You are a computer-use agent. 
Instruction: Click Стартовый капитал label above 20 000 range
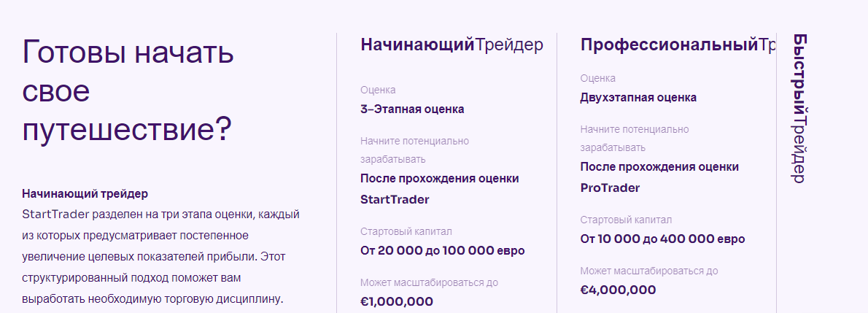(406, 232)
